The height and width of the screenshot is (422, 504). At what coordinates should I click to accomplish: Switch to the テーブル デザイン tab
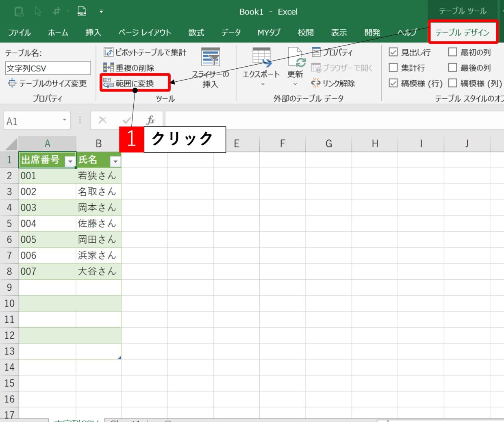click(463, 33)
